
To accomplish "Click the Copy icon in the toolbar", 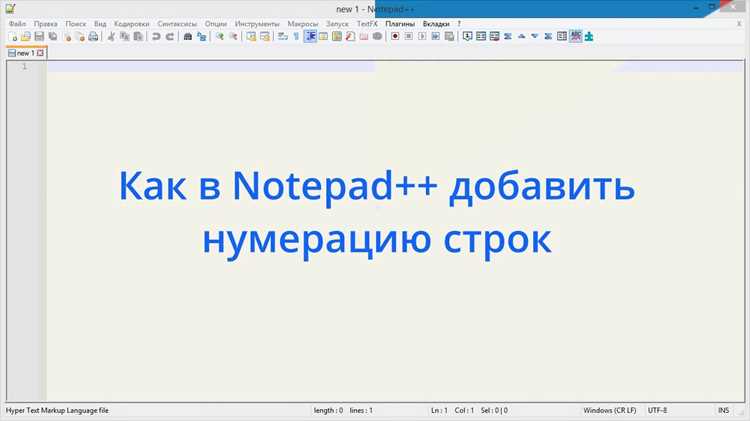I will [x=125, y=36].
